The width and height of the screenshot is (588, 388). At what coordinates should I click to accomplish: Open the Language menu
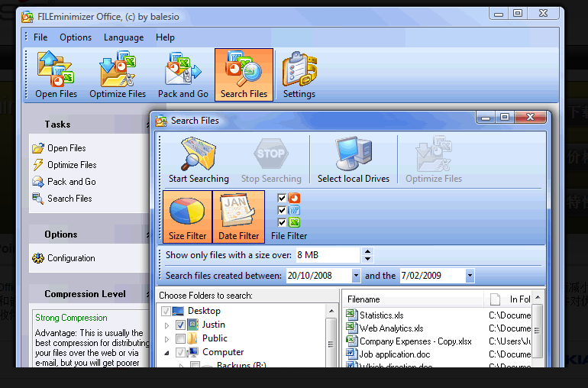(124, 37)
